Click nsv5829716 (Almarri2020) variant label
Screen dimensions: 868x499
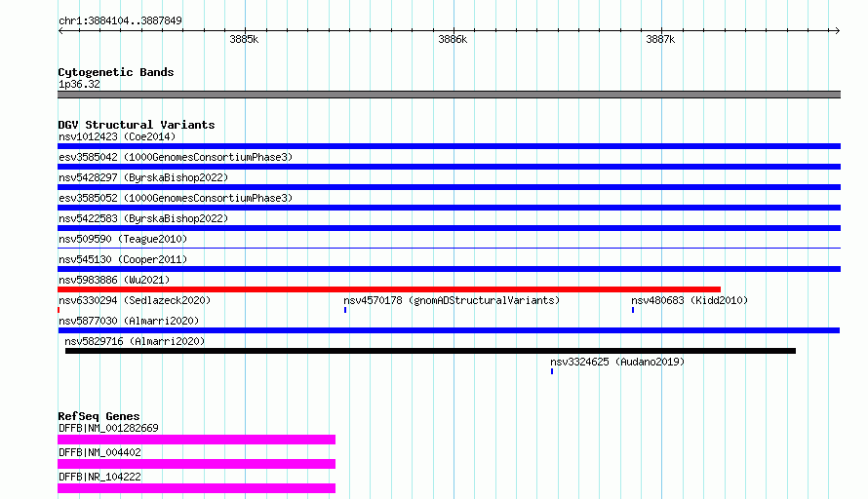pyautogui.click(x=135, y=341)
